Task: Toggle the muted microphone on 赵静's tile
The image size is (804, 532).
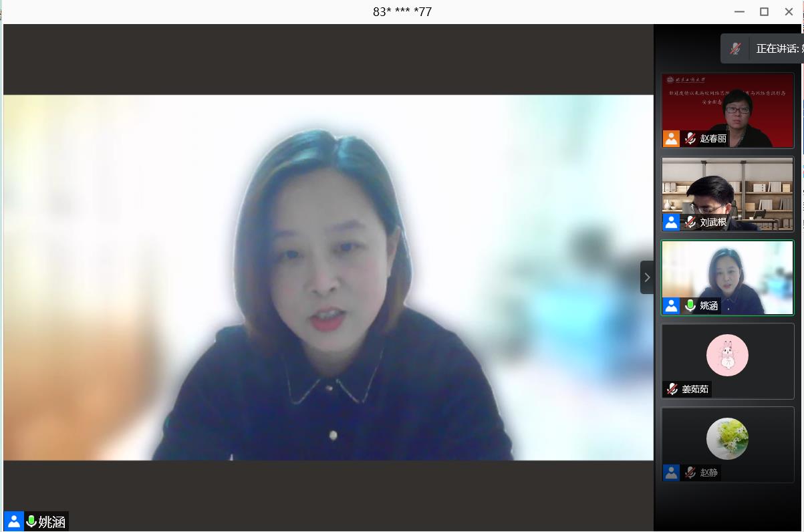Action: point(690,473)
